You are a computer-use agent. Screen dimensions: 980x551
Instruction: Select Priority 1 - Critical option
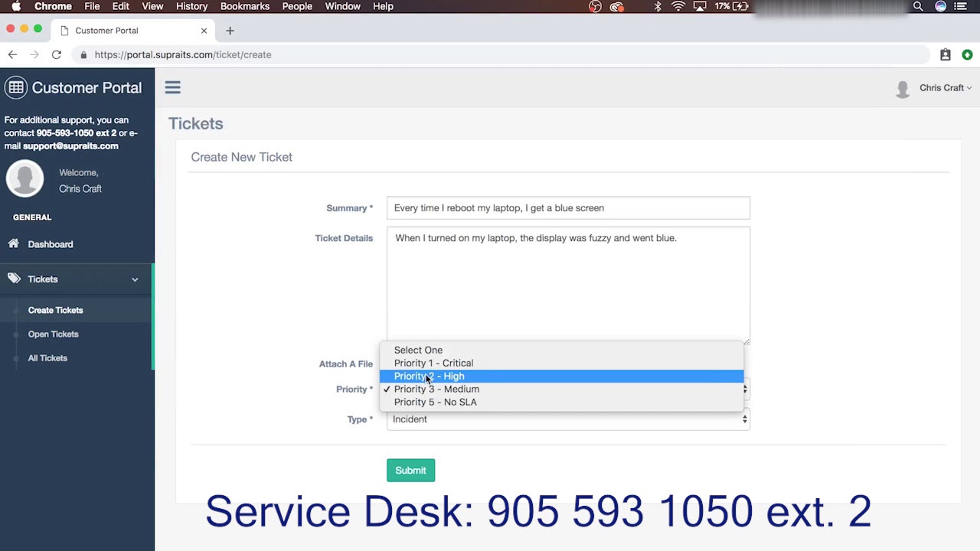coord(561,363)
